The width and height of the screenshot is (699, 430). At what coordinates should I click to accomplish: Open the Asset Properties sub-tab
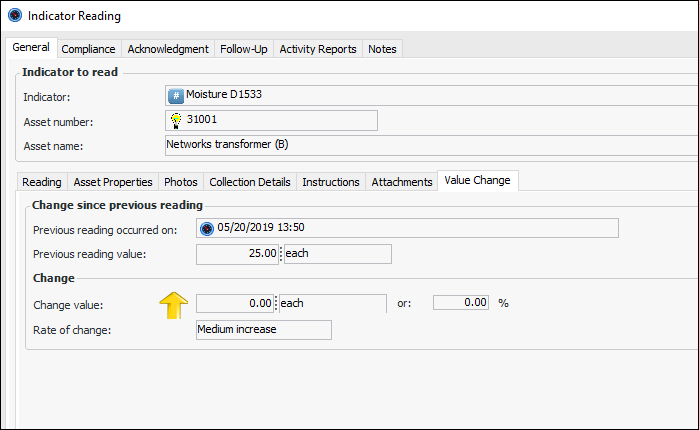click(113, 182)
